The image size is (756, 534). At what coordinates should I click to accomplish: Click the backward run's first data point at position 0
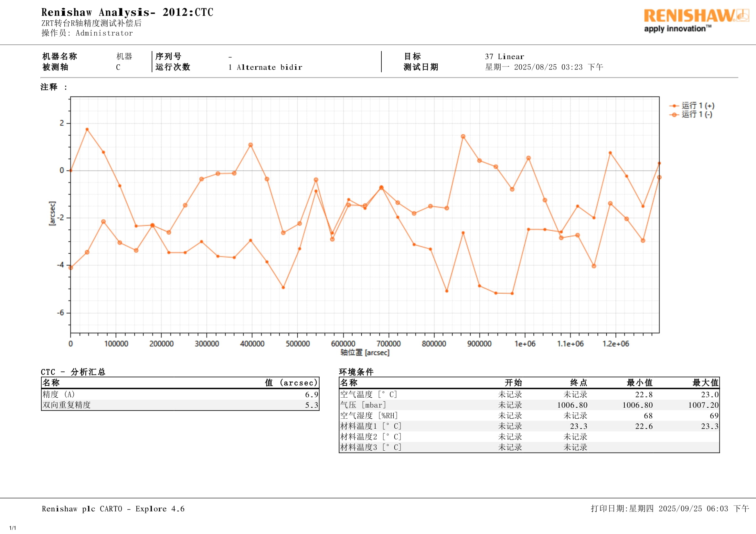tap(70, 267)
